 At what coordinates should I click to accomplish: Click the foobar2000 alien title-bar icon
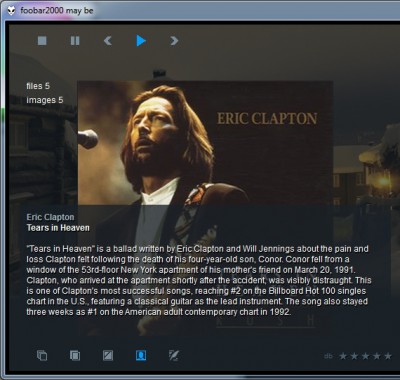coord(11,11)
